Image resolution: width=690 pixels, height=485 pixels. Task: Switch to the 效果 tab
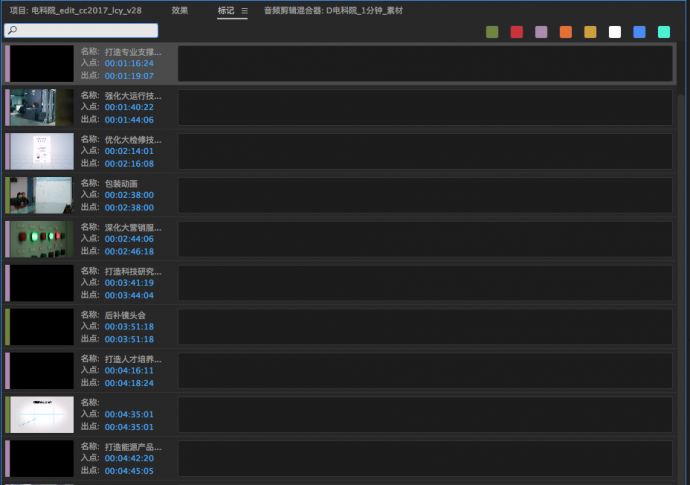[180, 11]
